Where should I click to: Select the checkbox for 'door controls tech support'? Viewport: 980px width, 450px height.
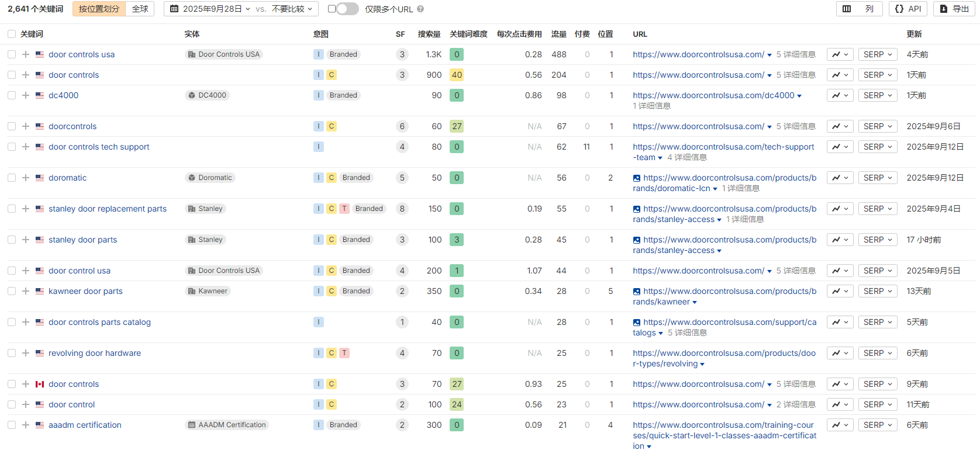pyautogui.click(x=12, y=147)
